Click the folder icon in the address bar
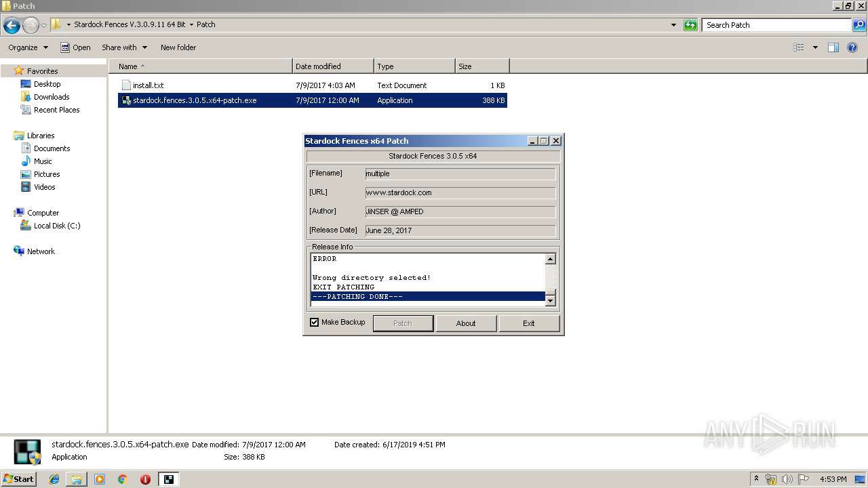This screenshot has height=488, width=868. click(x=56, y=24)
